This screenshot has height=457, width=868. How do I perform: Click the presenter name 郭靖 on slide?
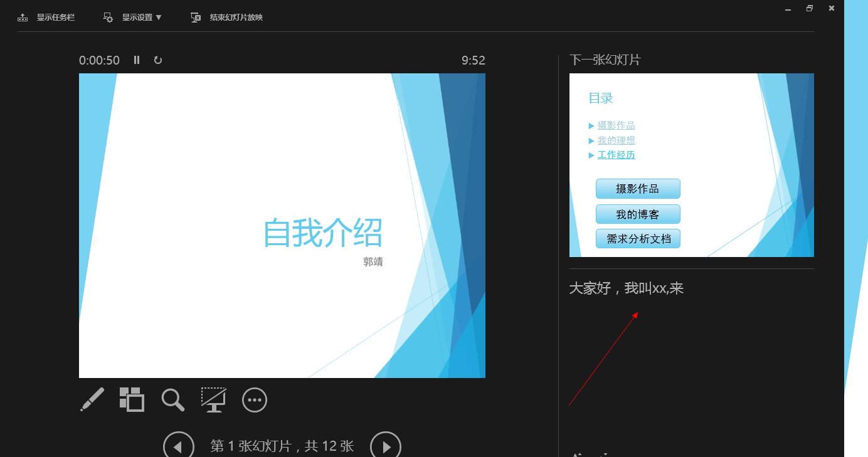[373, 262]
